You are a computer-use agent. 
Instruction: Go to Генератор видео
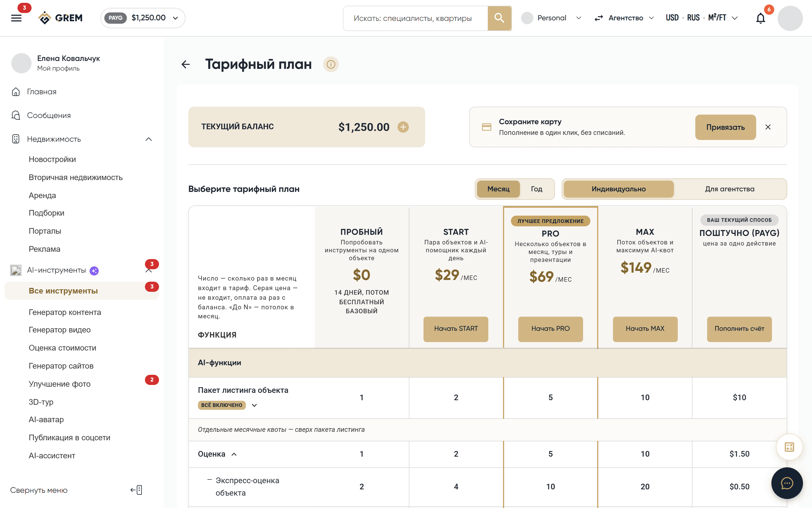[x=60, y=330]
